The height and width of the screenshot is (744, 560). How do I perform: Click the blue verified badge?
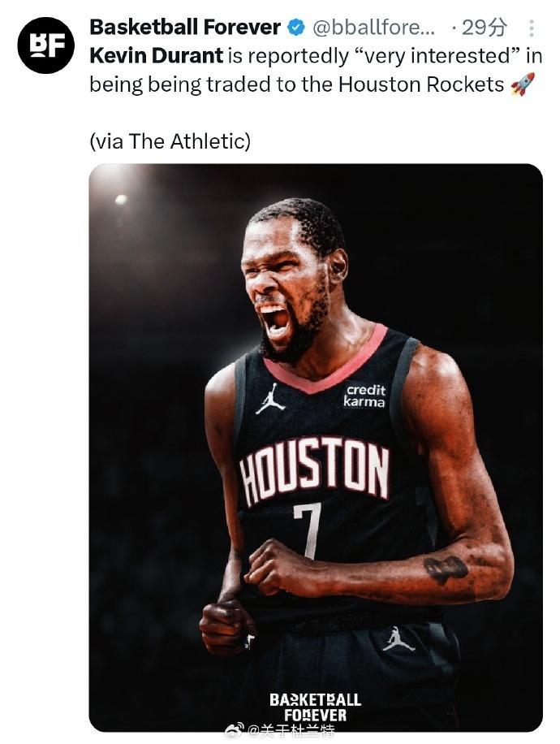[x=296, y=28]
